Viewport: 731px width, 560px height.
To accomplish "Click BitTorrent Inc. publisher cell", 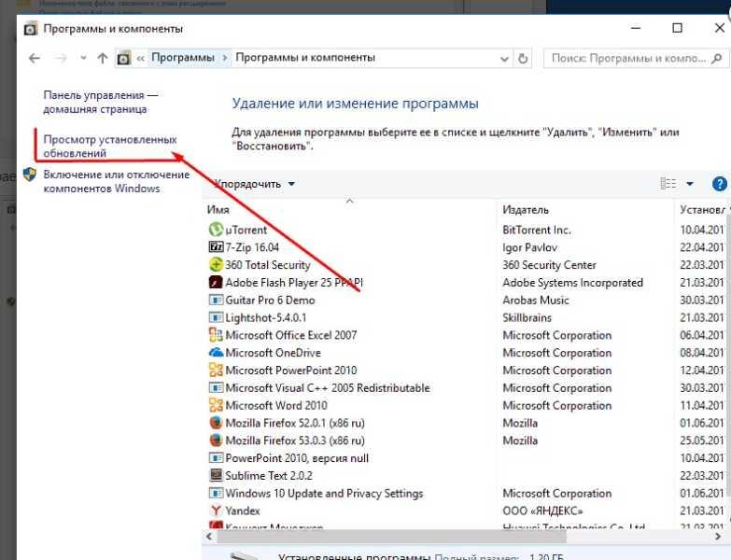I will point(537,230).
